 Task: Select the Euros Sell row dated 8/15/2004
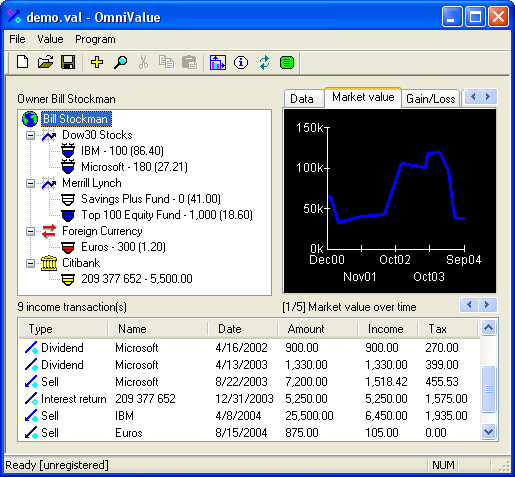249,433
